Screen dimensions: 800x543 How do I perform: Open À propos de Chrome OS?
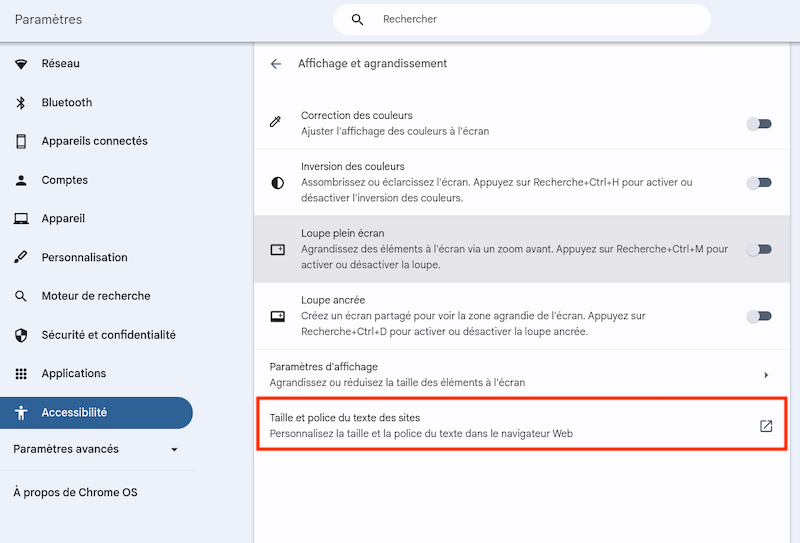(75, 492)
